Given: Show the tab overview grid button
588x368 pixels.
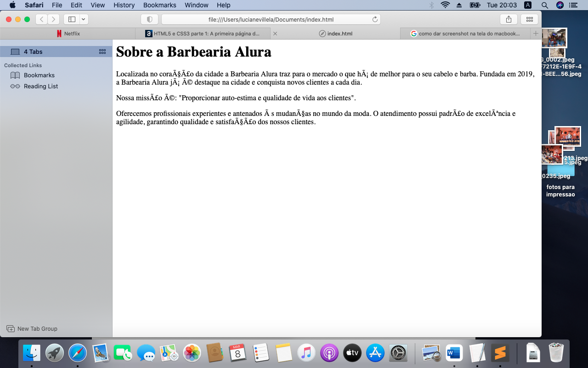Looking at the screenshot, I should 529,19.
